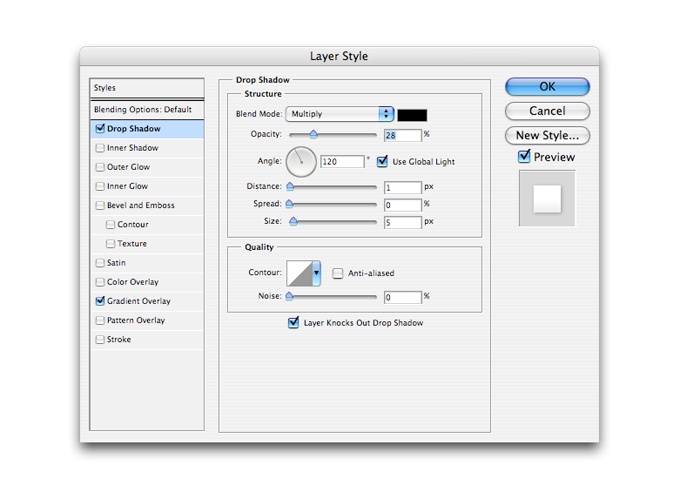Enable the Pattern Overlay checkbox
This screenshot has width=680, height=492.
(x=100, y=320)
